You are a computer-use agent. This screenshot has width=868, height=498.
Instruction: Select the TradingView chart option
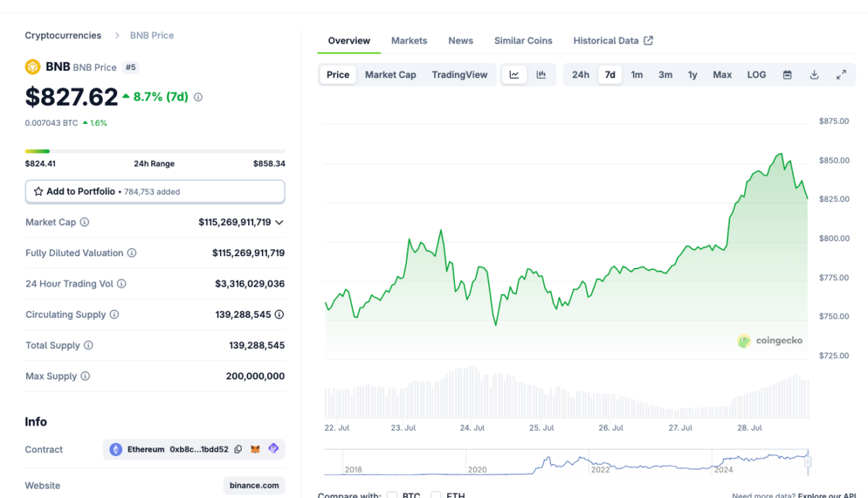460,75
